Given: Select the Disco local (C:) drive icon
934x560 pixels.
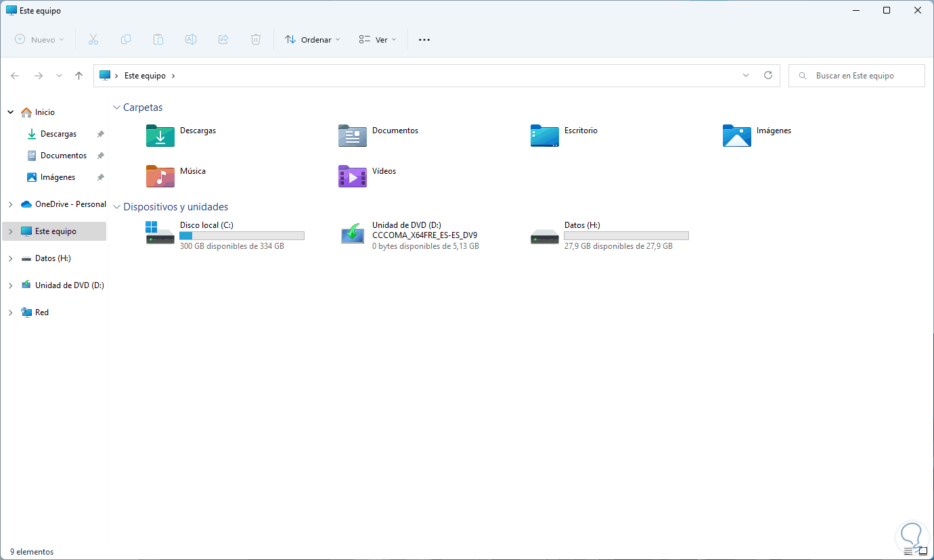Looking at the screenshot, I should pos(160,233).
